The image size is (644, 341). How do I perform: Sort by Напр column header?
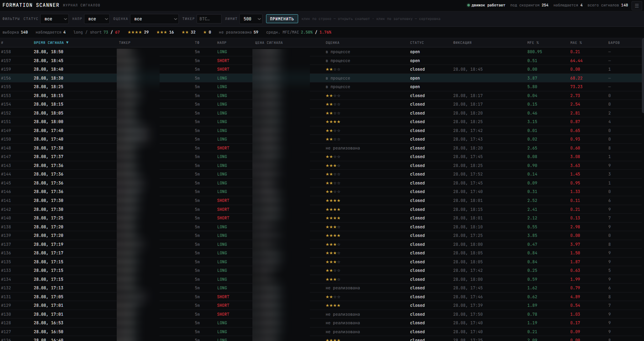point(222,43)
